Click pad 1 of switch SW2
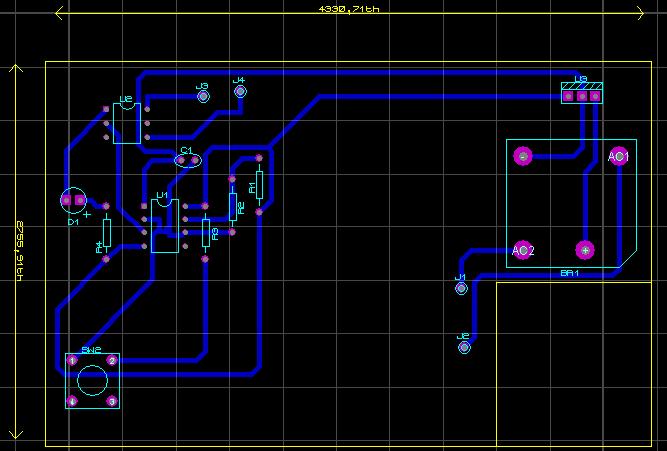This screenshot has height=451, width=667. pos(72,360)
